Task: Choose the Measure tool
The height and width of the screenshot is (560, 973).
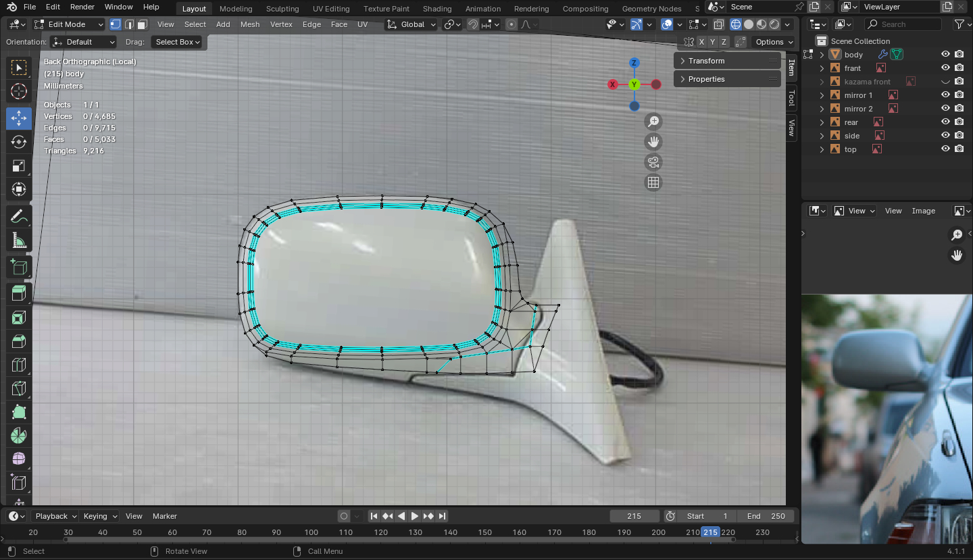Action: tap(19, 240)
